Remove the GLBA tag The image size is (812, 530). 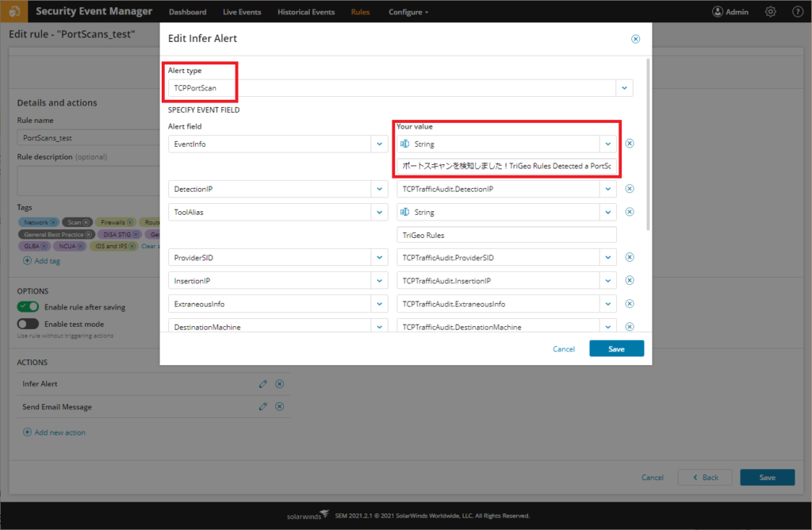(44, 246)
